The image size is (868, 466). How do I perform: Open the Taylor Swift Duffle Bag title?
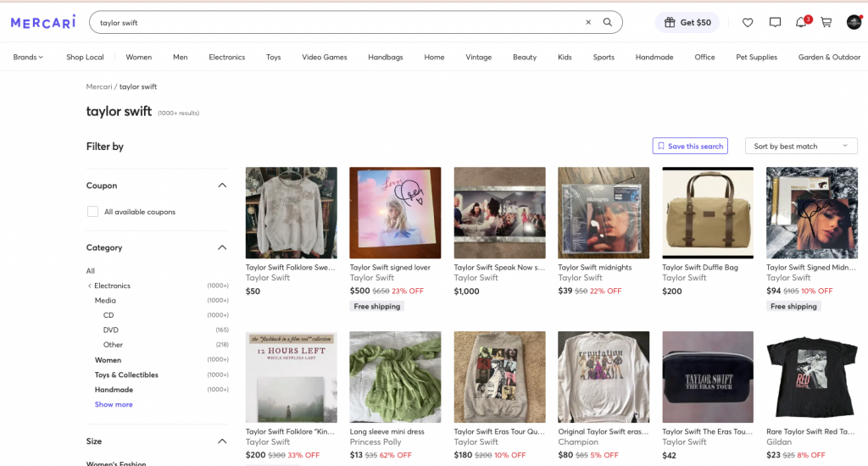click(x=699, y=267)
